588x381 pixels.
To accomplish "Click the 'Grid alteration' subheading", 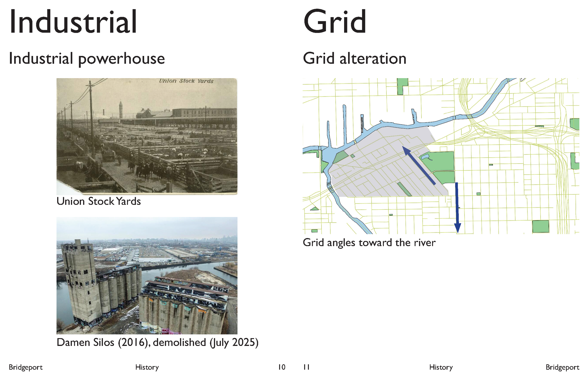I will click(354, 59).
